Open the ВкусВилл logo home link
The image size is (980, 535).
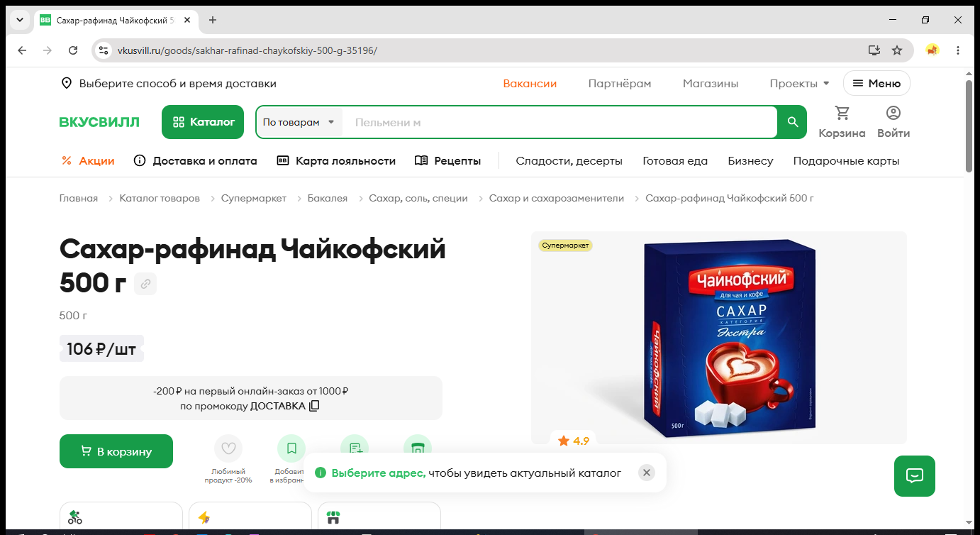[99, 122]
